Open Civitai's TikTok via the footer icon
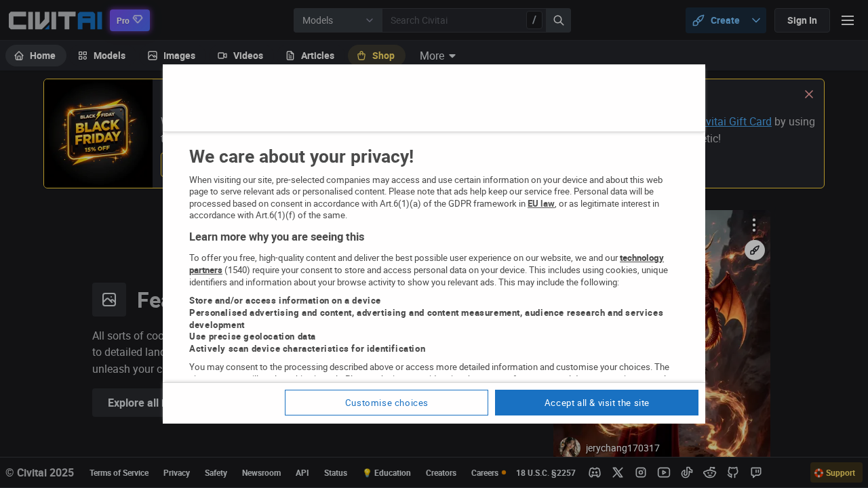Image resolution: width=868 pixels, height=488 pixels. tap(686, 472)
